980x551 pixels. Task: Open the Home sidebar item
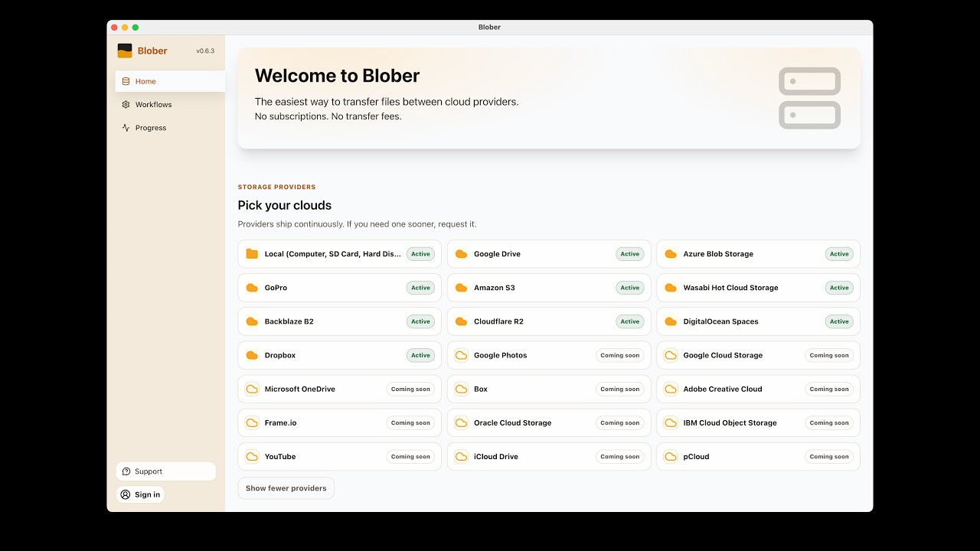[170, 81]
